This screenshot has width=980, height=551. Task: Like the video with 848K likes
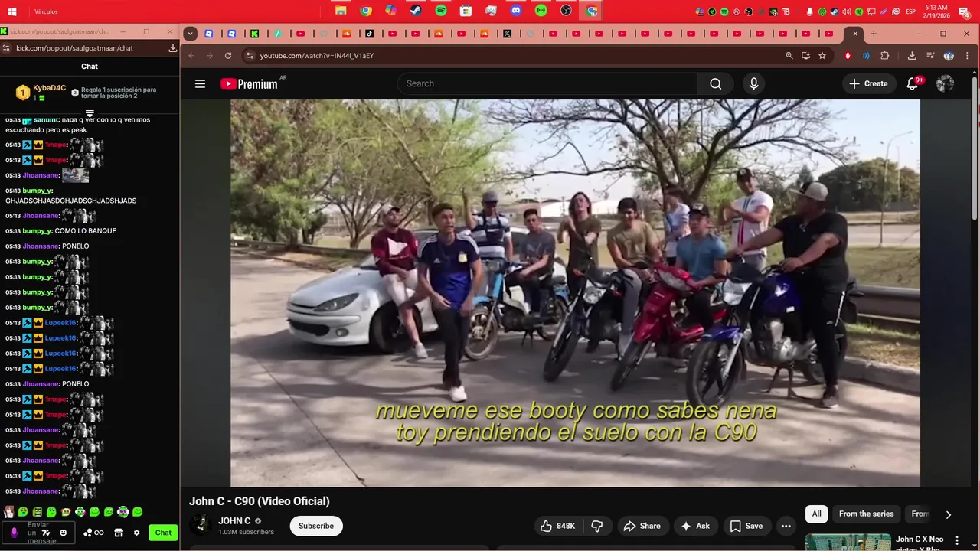pyautogui.click(x=557, y=526)
